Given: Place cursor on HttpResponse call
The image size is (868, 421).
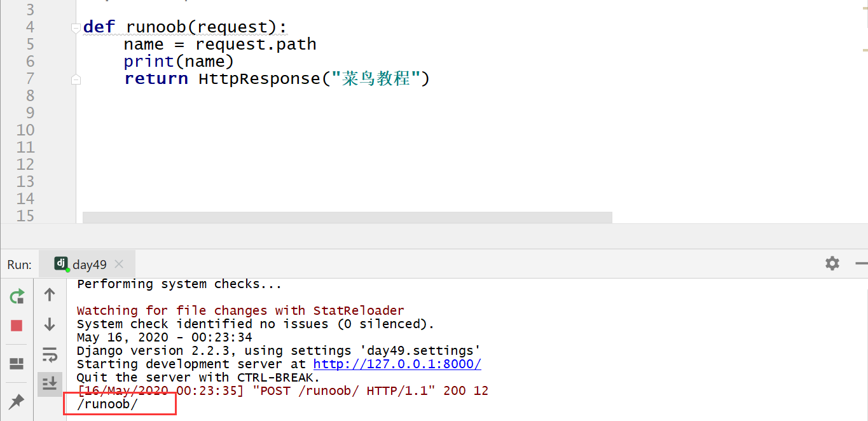Looking at the screenshot, I should 258,79.
